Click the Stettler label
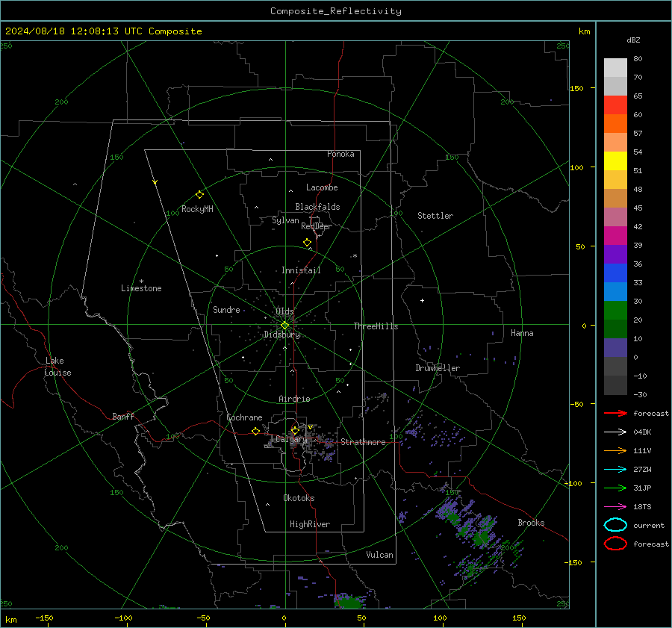 435,216
